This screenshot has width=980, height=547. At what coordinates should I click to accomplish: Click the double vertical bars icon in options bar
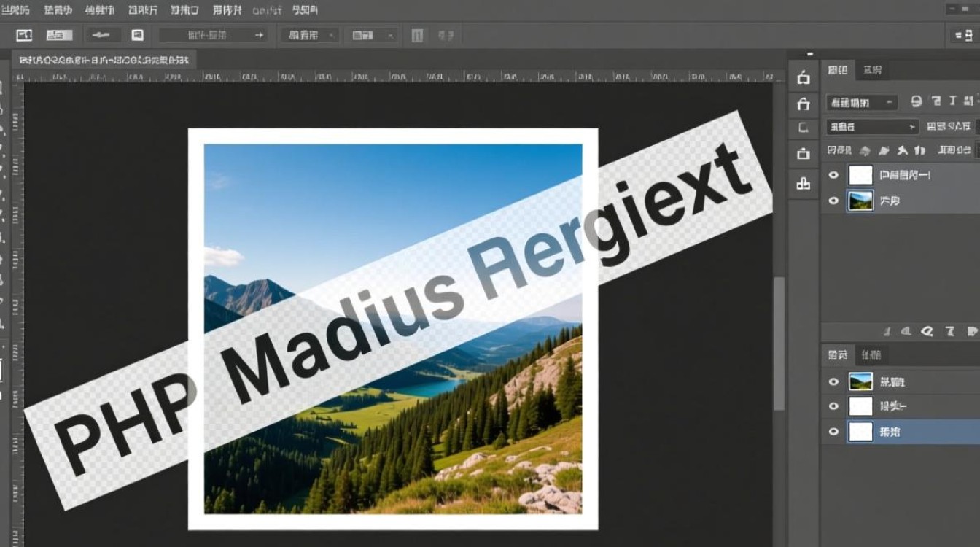pyautogui.click(x=417, y=35)
